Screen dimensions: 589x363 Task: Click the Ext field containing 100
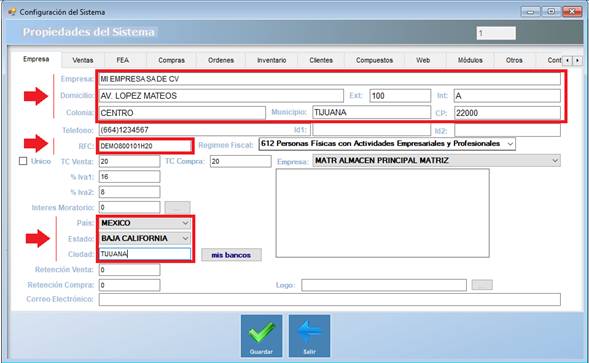point(400,96)
